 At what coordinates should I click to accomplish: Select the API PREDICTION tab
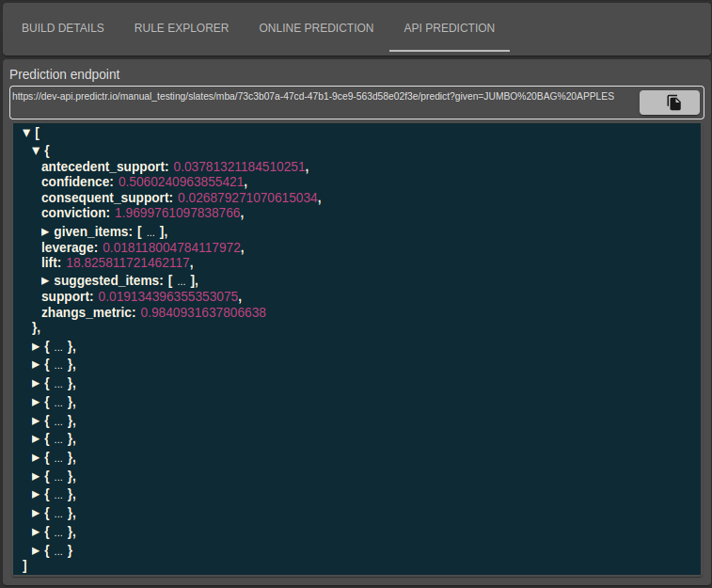[x=449, y=28]
